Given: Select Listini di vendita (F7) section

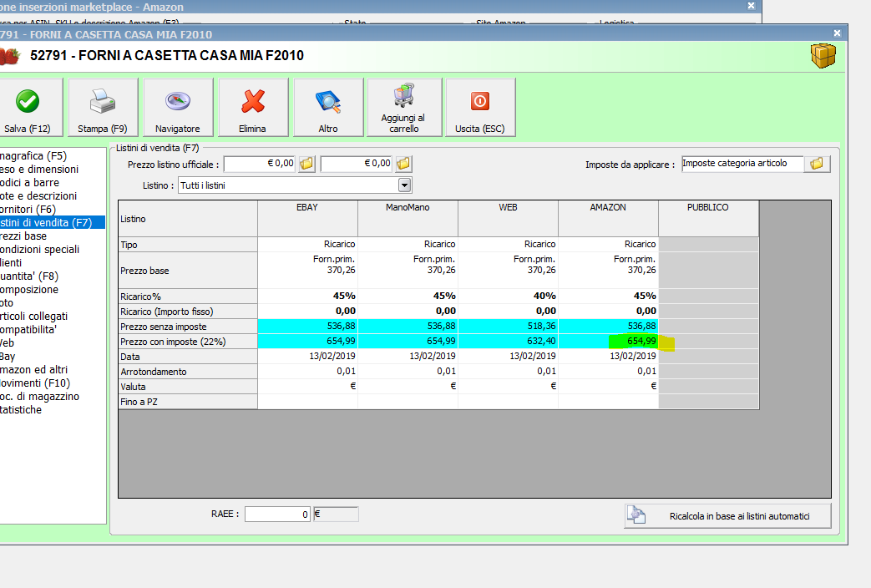Looking at the screenshot, I should click(x=53, y=223).
